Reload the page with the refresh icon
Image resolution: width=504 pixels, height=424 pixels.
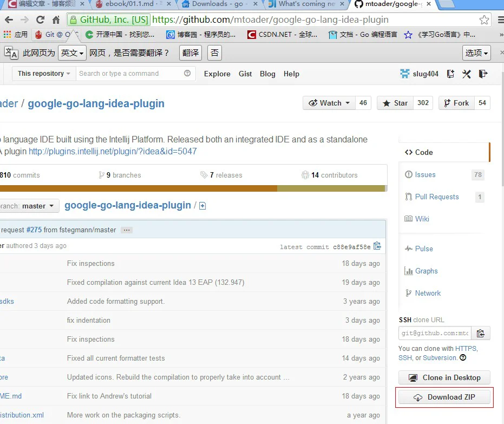[x=40, y=20]
